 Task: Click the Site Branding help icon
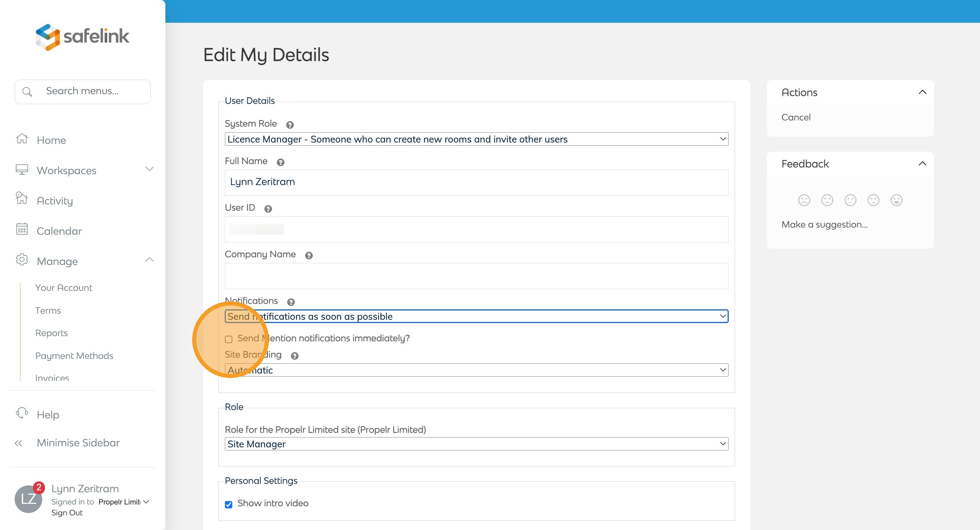click(294, 356)
